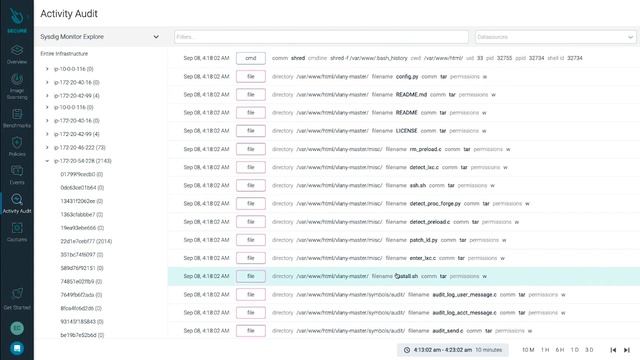This screenshot has width=640, height=360.
Task: Open the Policies section
Action: [17, 147]
